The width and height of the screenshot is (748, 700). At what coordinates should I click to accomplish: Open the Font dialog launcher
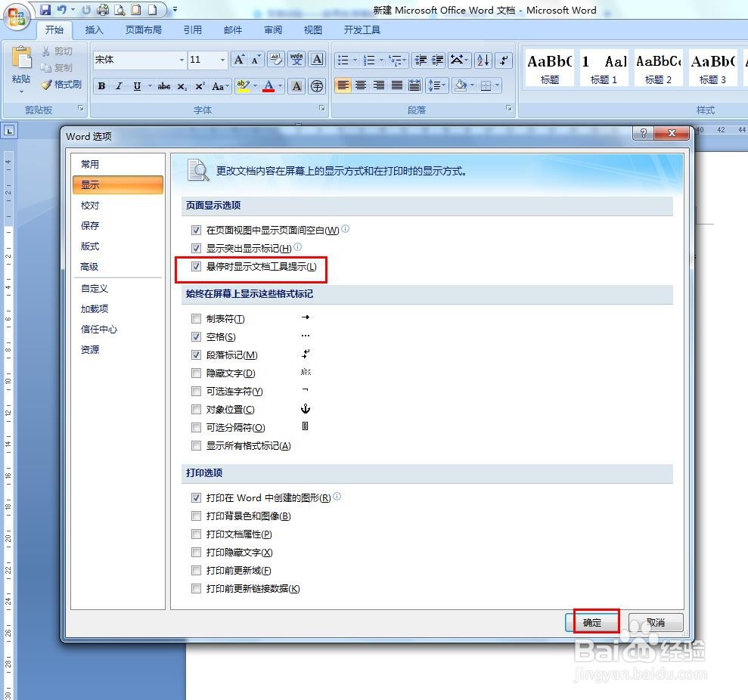[x=322, y=109]
